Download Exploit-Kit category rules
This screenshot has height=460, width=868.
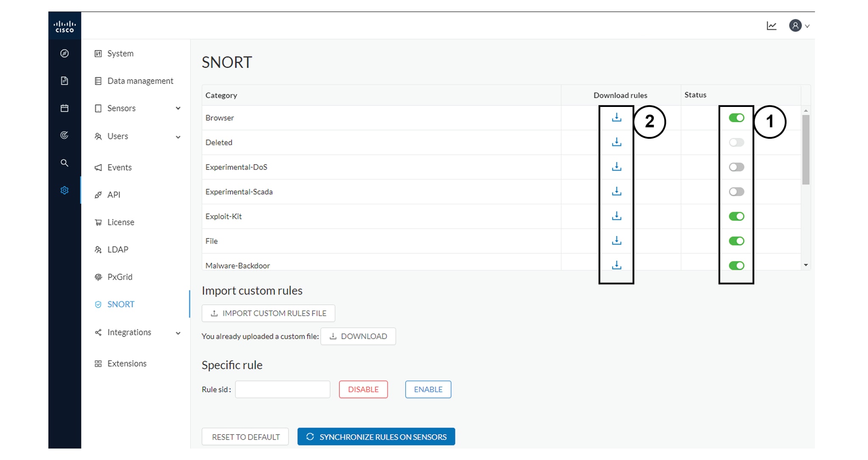pos(616,216)
